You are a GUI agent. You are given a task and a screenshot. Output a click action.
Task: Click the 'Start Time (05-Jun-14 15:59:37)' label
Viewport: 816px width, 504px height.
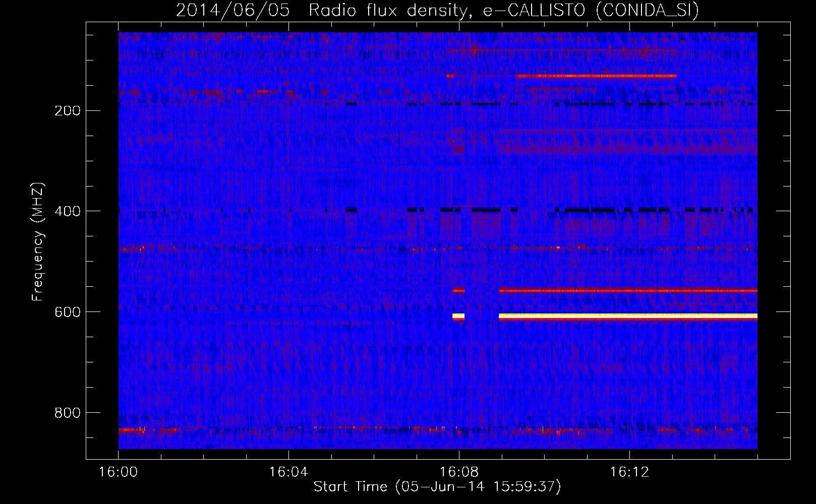tap(437, 487)
